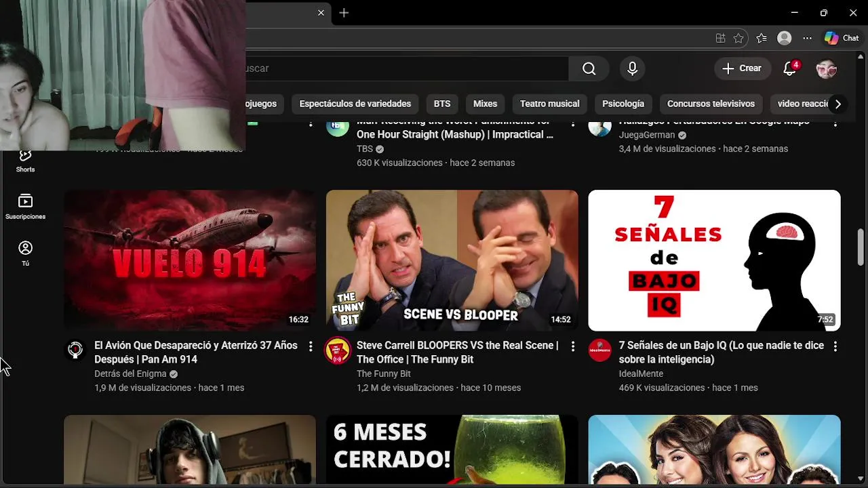The image size is (868, 488).
Task: Open the Tú sidebar section
Action: 25,253
